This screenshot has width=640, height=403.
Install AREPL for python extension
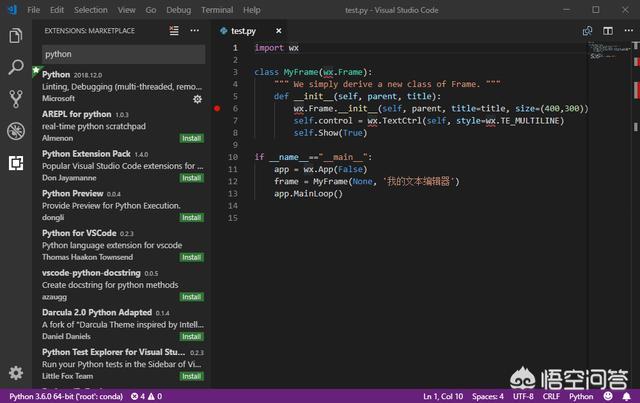(191, 138)
